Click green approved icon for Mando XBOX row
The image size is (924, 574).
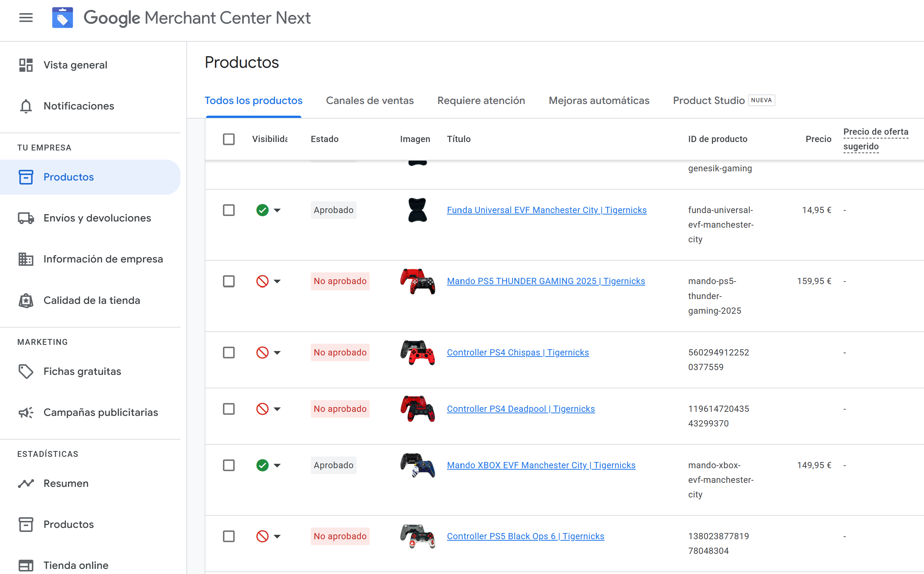point(262,465)
